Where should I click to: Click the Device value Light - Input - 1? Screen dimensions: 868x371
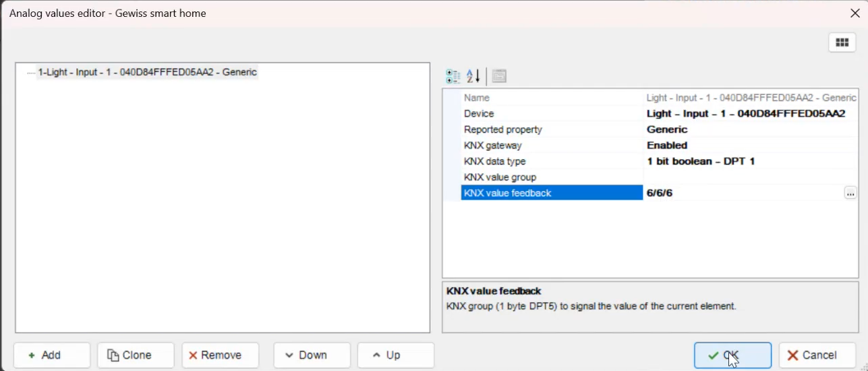746,114
